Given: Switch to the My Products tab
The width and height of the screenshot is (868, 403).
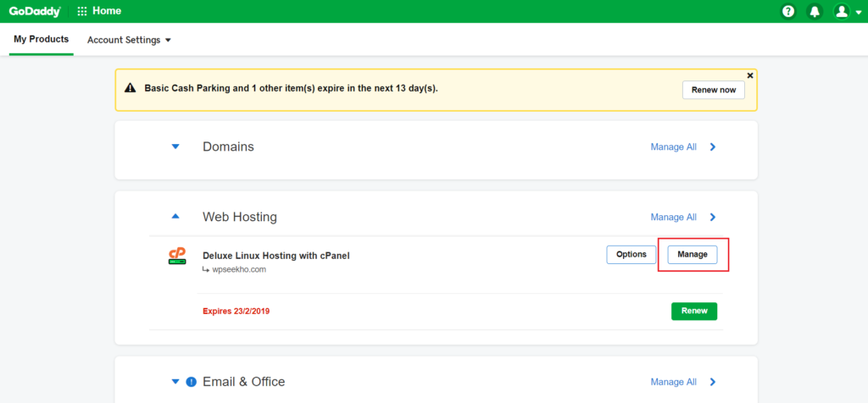Looking at the screenshot, I should click(41, 40).
